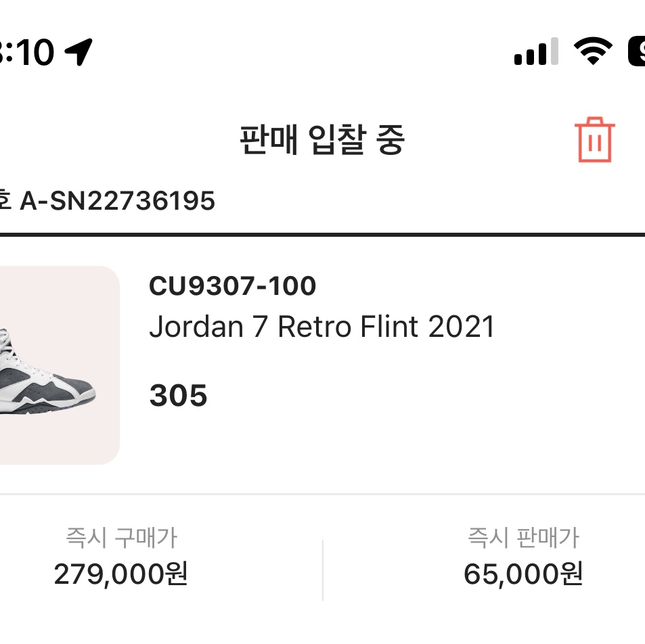This screenshot has height=644, width=645.
Task: Tap the cellular signal bars icon
Action: click(x=535, y=52)
